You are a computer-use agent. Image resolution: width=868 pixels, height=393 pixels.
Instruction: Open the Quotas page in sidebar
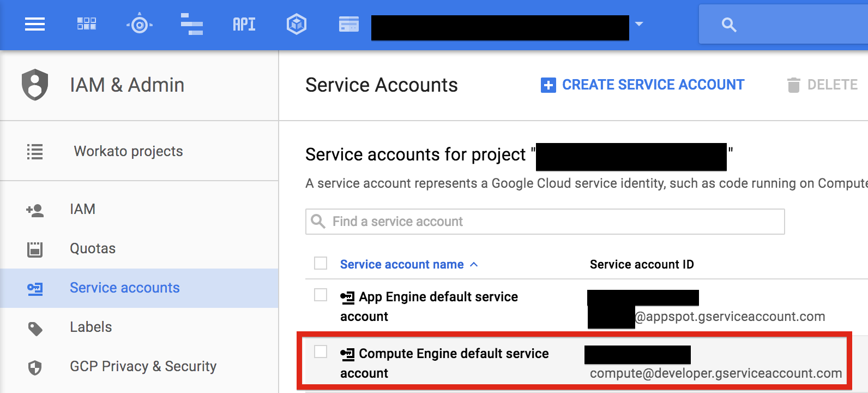pyautogui.click(x=93, y=249)
